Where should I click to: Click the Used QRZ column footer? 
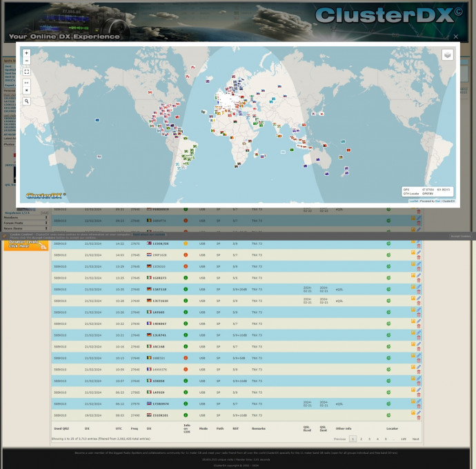[x=61, y=428]
